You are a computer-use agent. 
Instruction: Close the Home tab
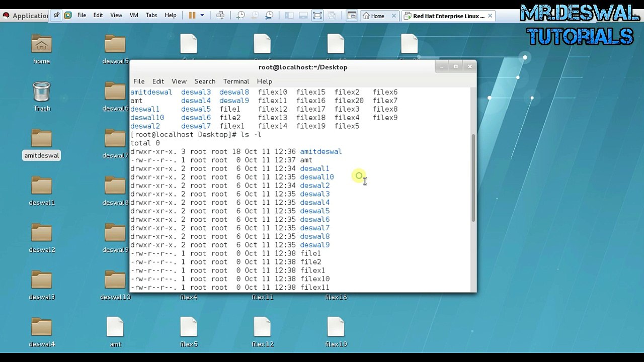point(393,16)
